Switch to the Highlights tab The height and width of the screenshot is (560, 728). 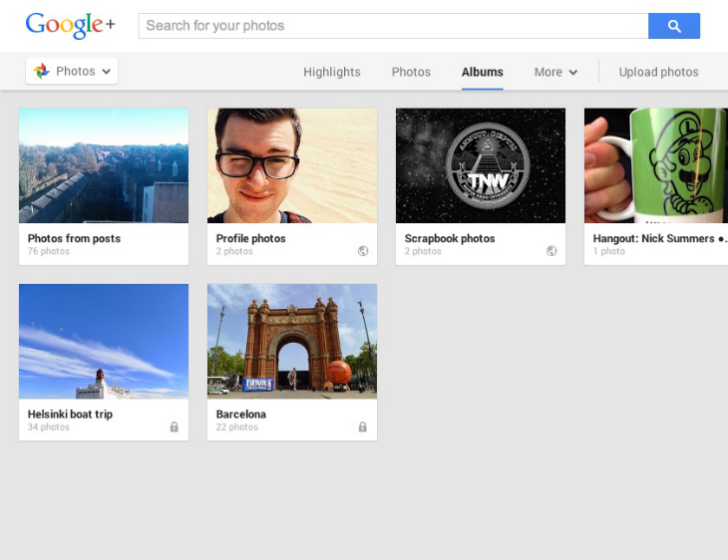click(332, 72)
